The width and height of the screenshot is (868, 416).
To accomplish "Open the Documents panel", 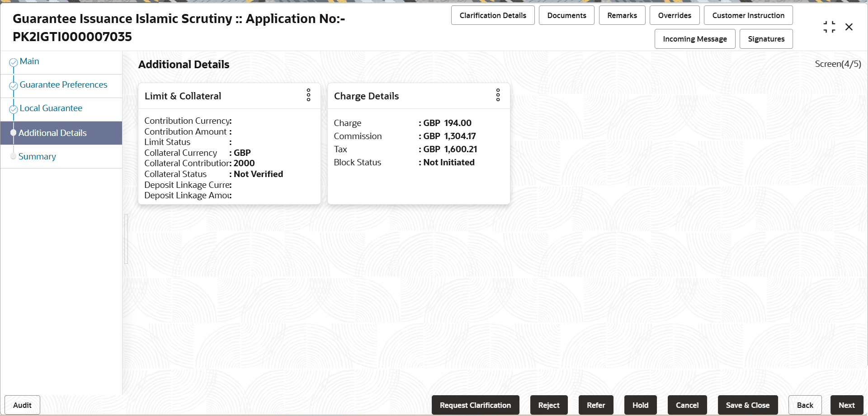I will [x=566, y=15].
